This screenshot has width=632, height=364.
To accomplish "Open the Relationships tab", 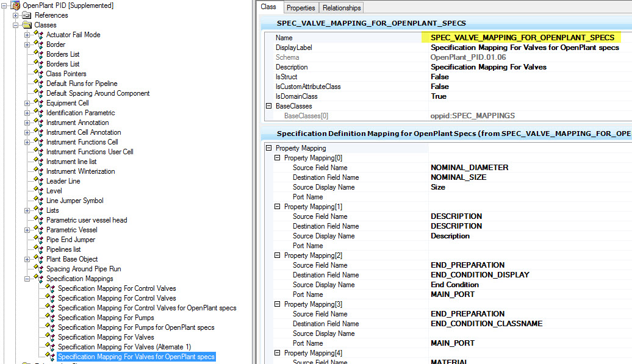I will click(342, 8).
